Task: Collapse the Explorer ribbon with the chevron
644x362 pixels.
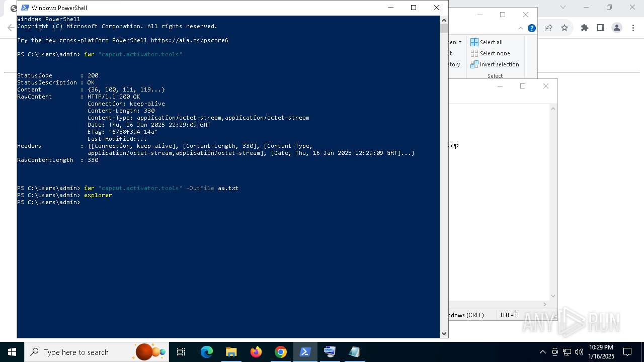Action: pyautogui.click(x=522, y=28)
